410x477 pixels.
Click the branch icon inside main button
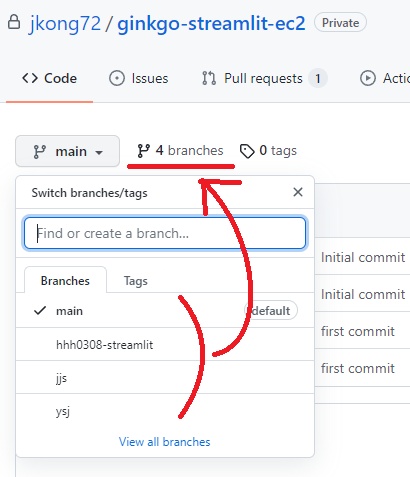click(40, 152)
